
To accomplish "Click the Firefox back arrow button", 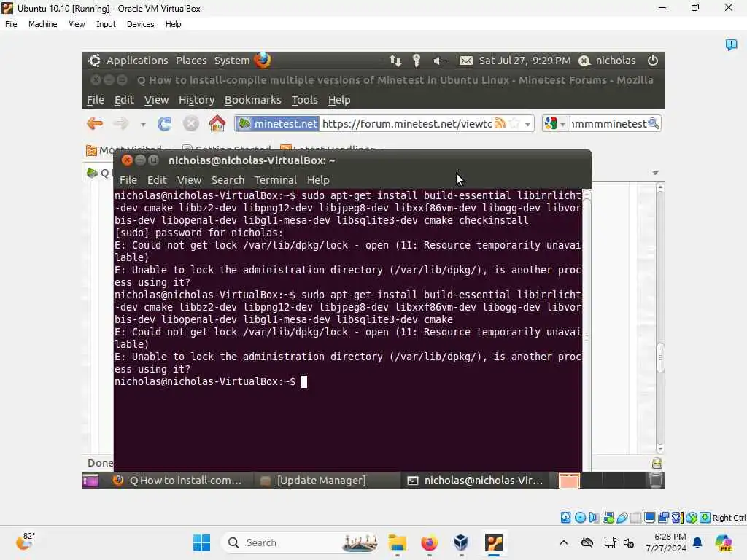I will (x=95, y=124).
